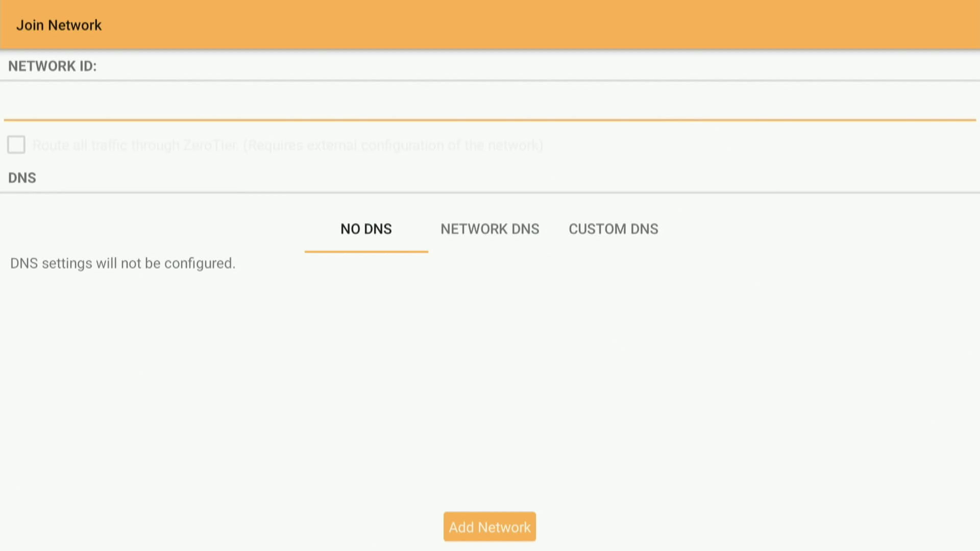Image resolution: width=980 pixels, height=551 pixels.
Task: Choose network-provided DNS option
Action: 489,229
